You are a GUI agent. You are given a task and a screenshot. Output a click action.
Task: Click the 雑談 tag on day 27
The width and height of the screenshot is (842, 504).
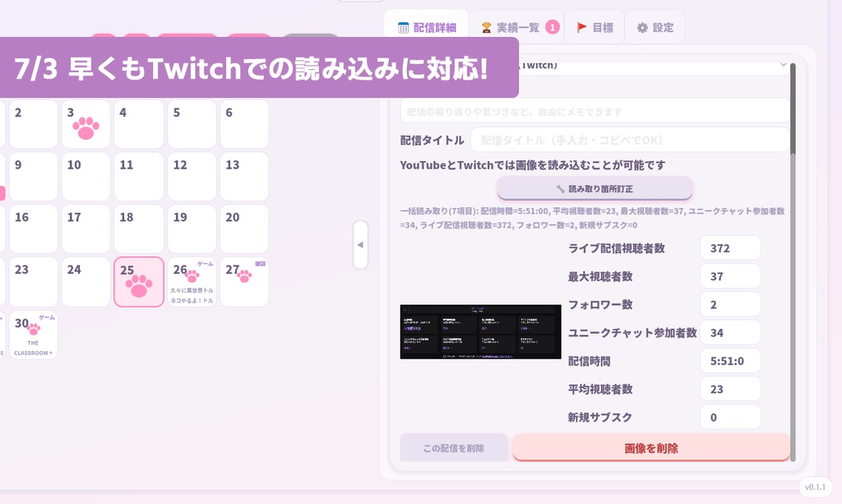(261, 264)
